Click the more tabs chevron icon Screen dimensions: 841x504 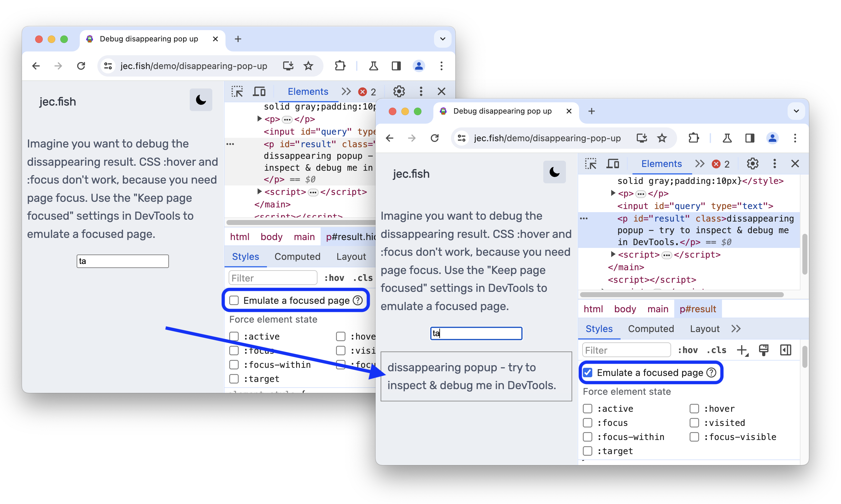736,329
